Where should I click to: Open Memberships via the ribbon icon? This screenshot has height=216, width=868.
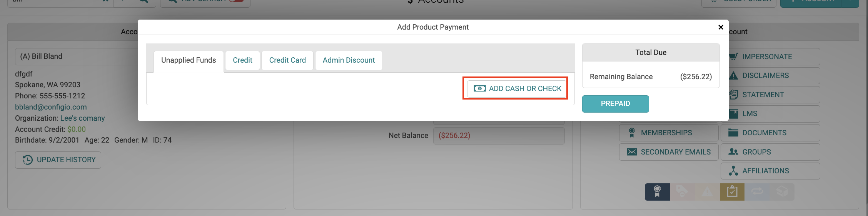(632, 133)
